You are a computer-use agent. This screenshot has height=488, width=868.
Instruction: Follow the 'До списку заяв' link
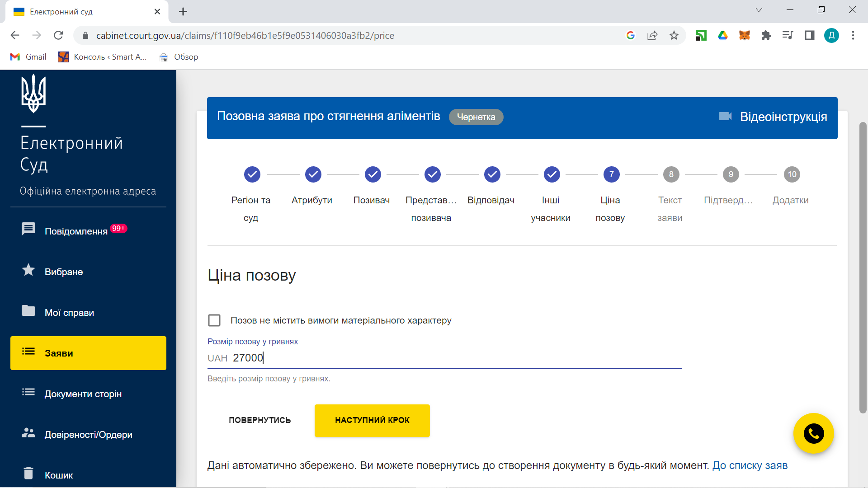coord(750,465)
